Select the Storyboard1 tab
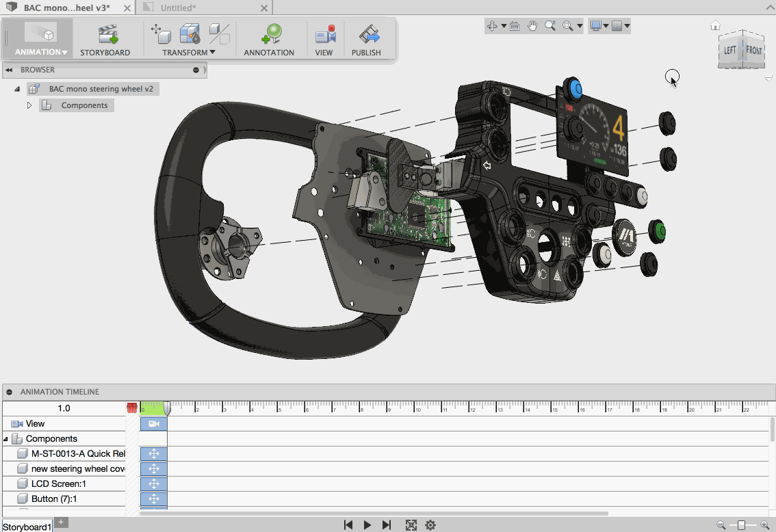 (x=27, y=527)
